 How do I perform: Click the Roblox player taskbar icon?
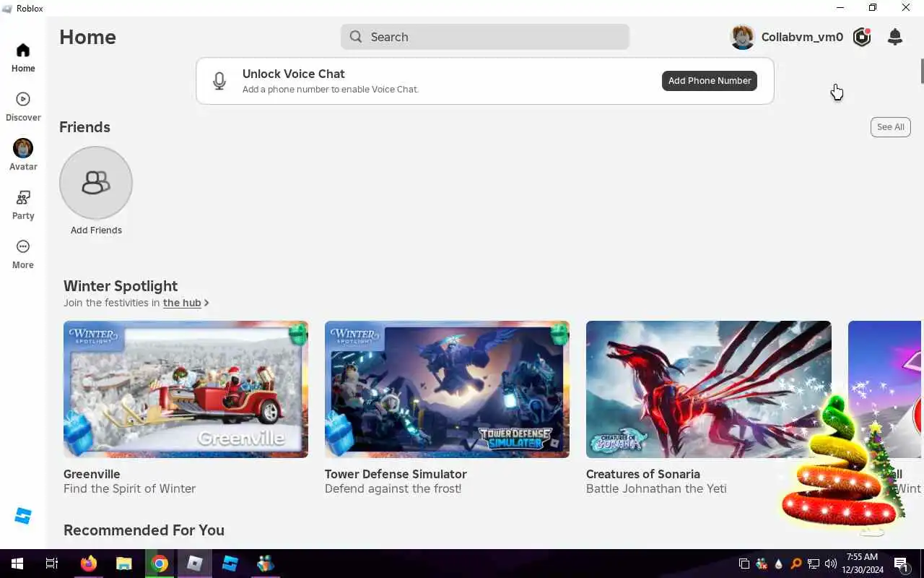[x=195, y=564]
